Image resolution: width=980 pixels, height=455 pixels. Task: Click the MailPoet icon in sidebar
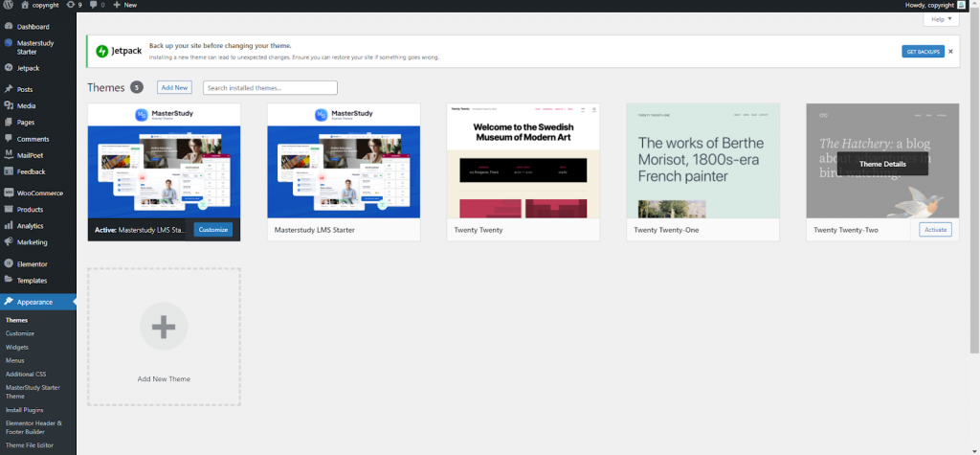[x=9, y=154]
